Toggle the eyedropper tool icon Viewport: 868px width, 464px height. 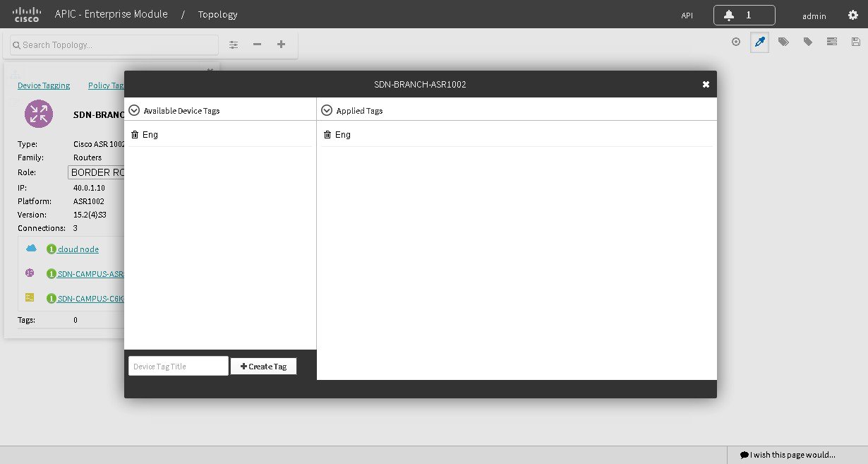759,42
